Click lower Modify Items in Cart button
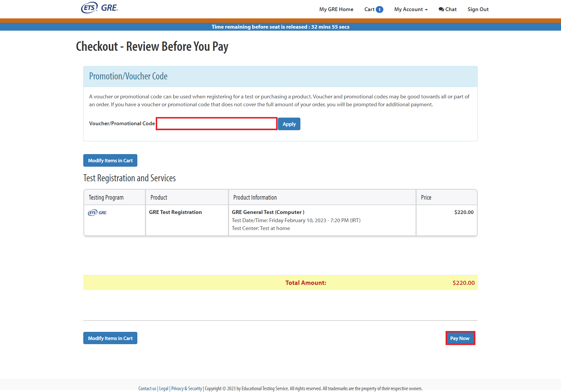Image resolution: width=561 pixels, height=392 pixels. 110,338
